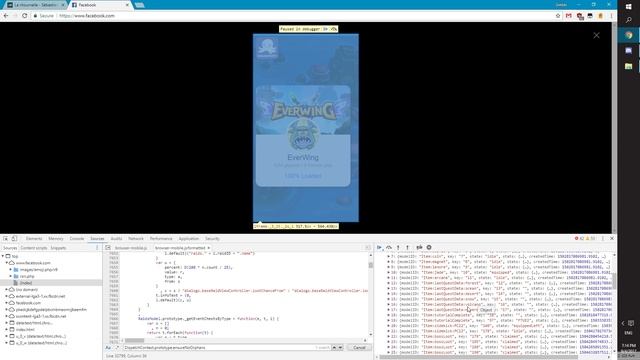Select the inspect element picker icon
640x360 pixels.
(x=6, y=238)
